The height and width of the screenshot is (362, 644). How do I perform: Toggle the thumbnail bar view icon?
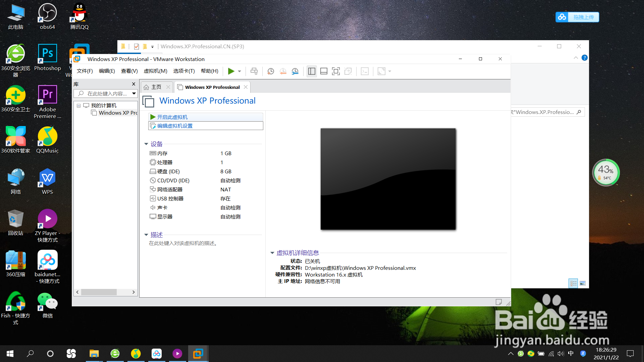(324, 71)
